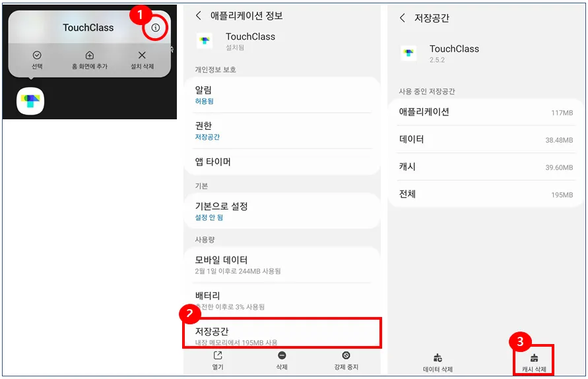Tap the app info icon in the TouchClass popup
This screenshot has height=379, width=588.
(x=155, y=27)
